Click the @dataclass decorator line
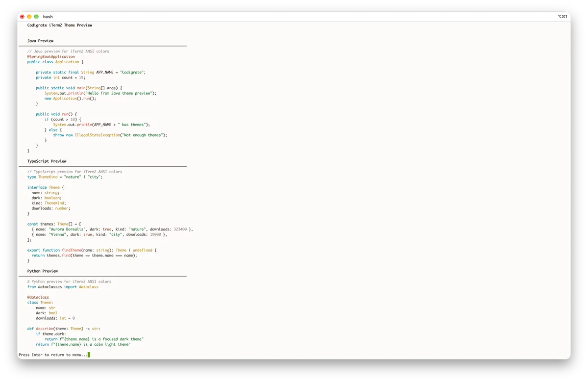 pos(38,297)
